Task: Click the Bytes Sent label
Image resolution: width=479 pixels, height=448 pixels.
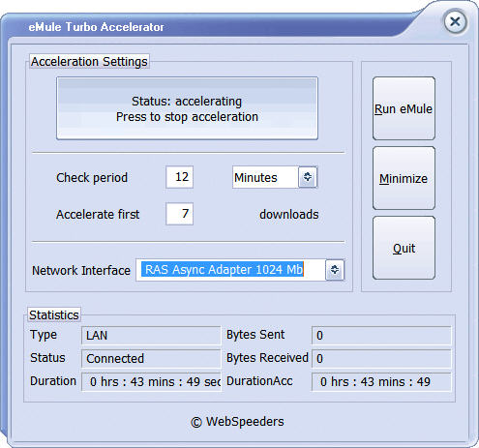Action: click(x=255, y=335)
